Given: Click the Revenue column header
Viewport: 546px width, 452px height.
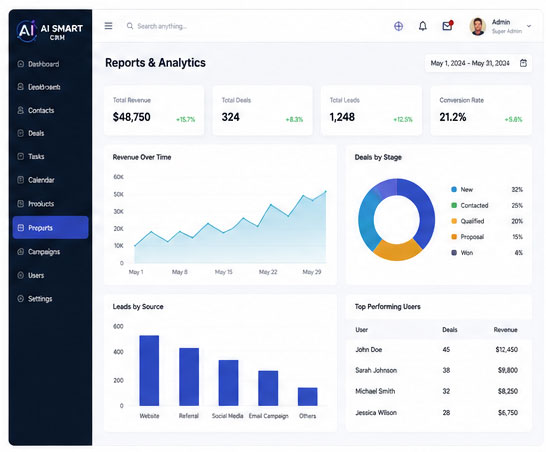Looking at the screenshot, I should [505, 329].
